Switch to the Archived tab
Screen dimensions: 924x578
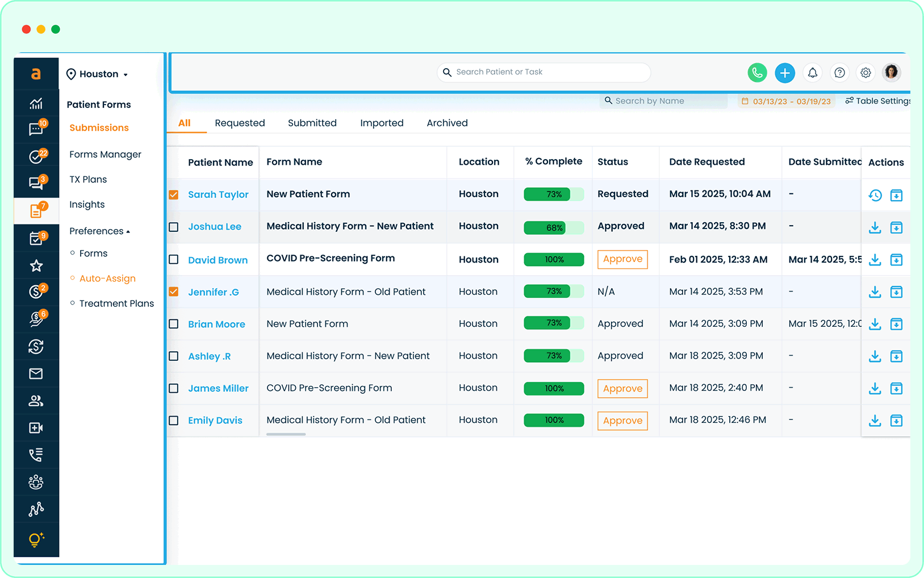[x=447, y=123]
